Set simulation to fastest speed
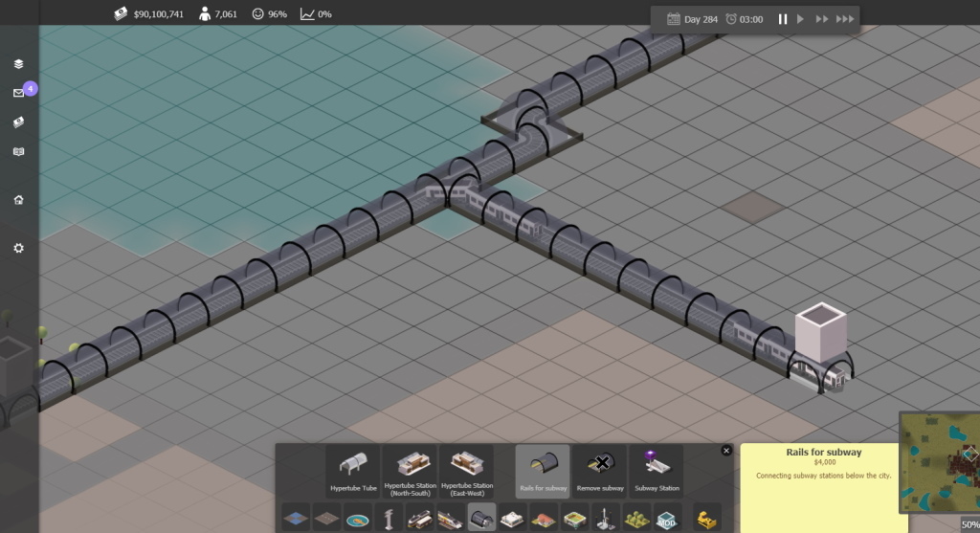 pyautogui.click(x=845, y=19)
